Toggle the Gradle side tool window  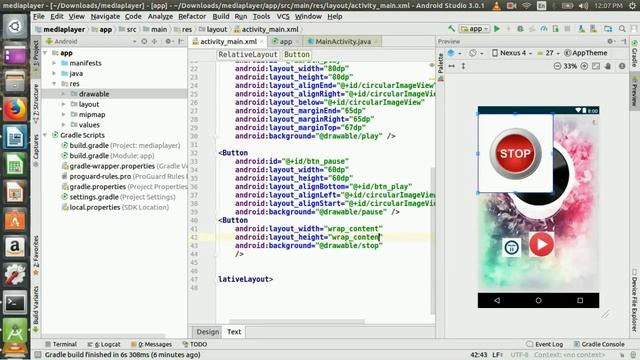click(635, 53)
